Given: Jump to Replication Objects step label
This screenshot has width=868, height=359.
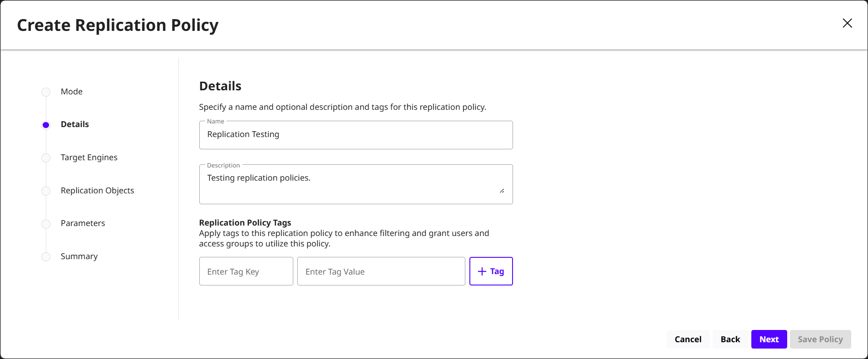Looking at the screenshot, I should [x=97, y=191].
